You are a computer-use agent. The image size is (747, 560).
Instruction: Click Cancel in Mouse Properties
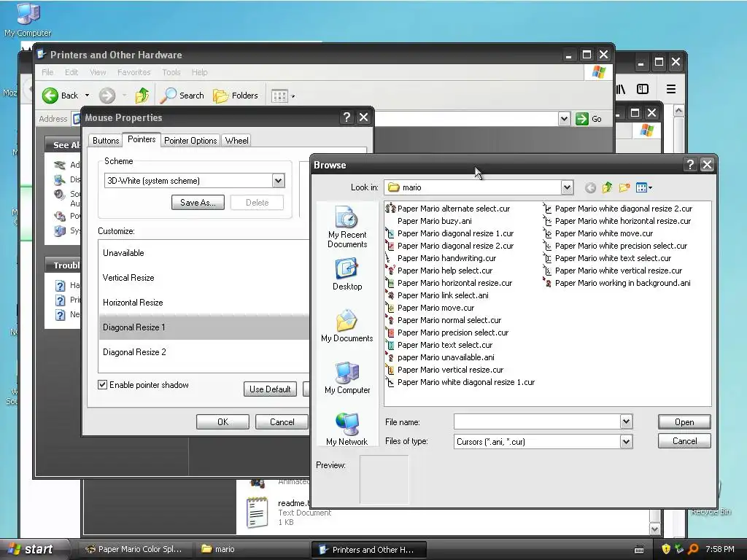click(282, 422)
